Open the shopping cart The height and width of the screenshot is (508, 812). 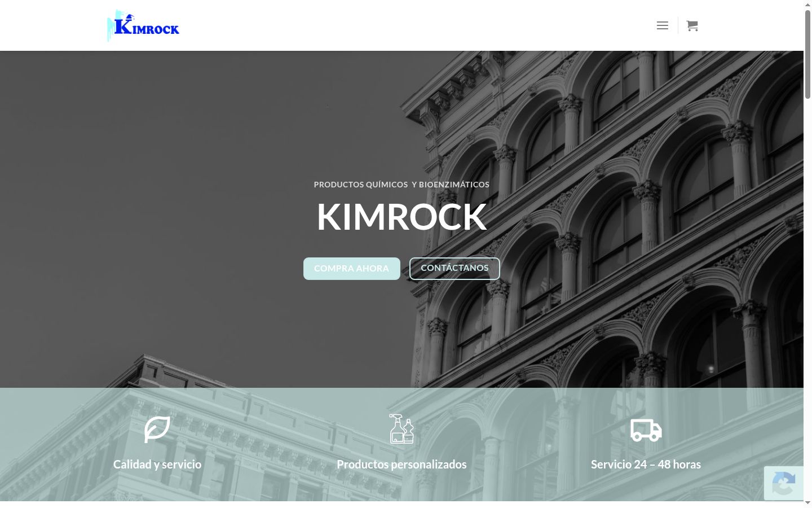(x=692, y=25)
